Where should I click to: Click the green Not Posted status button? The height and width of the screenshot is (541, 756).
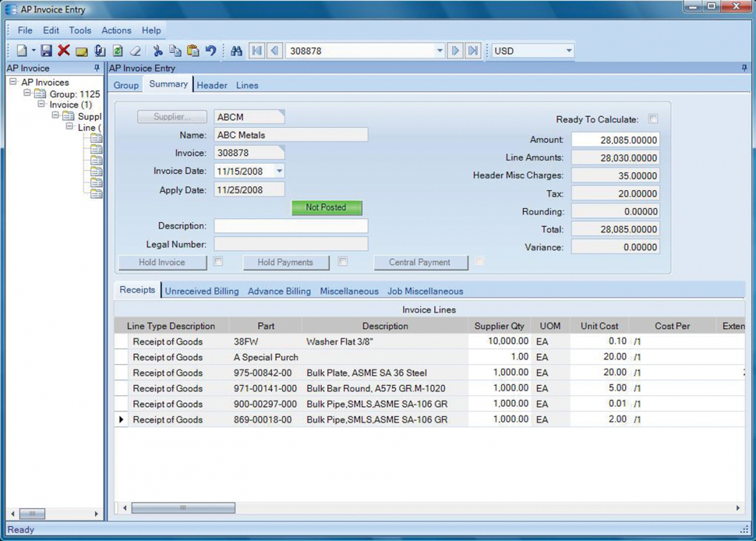[x=327, y=207]
